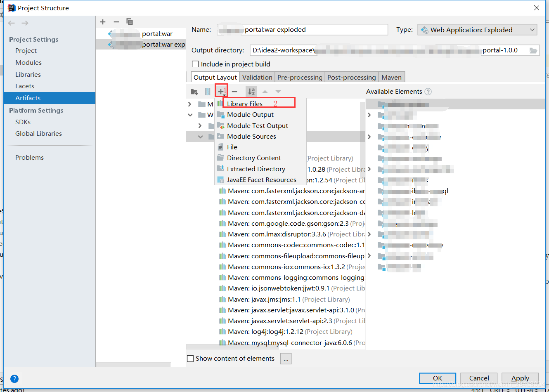Click the artifact Name input field
Viewport: 549px width, 392px height.
point(302,30)
